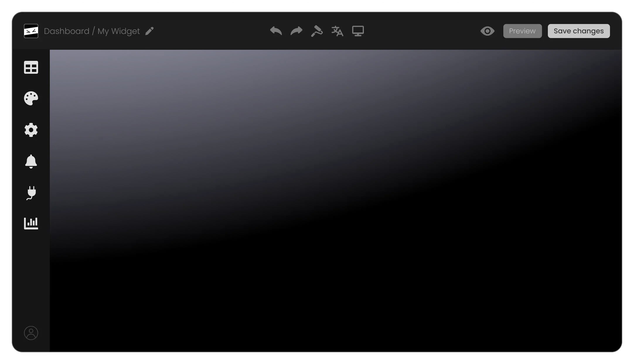Open the bar chart analytics section
The image size is (634, 364).
[31, 224]
